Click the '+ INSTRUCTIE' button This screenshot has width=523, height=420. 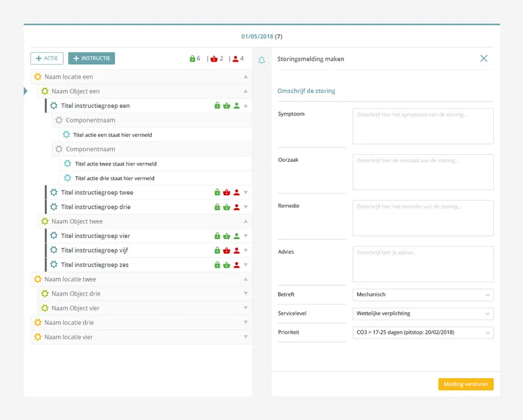[91, 58]
